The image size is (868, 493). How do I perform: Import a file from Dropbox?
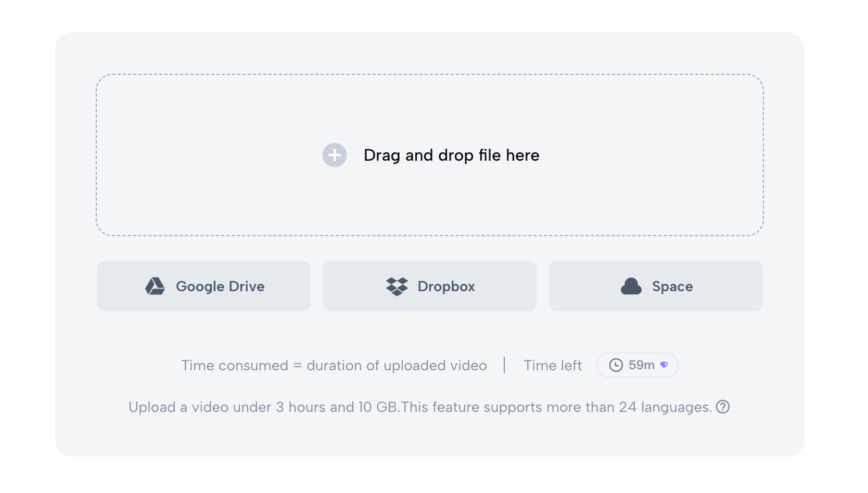[430, 286]
